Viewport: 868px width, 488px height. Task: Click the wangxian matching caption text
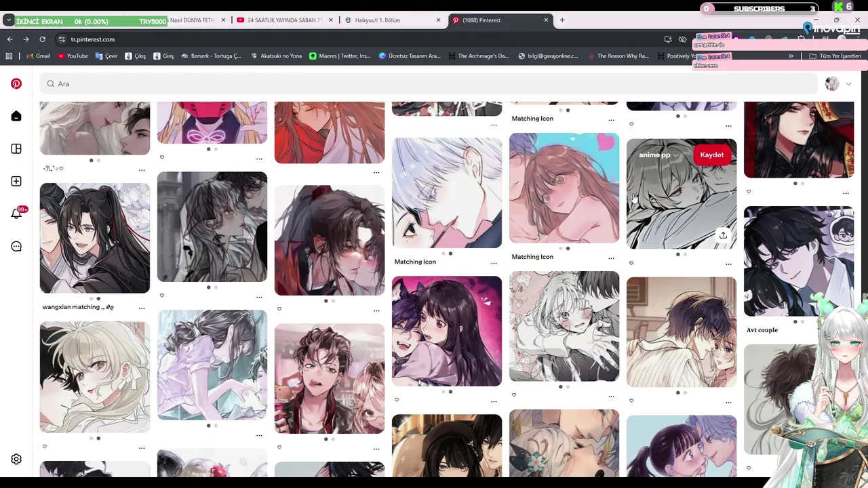tap(78, 308)
